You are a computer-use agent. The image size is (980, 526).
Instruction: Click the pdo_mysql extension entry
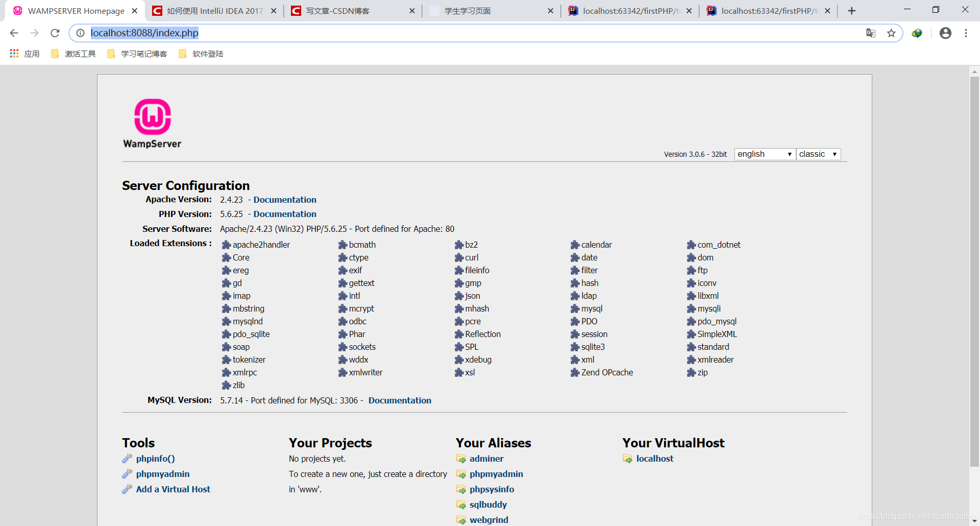click(x=712, y=322)
